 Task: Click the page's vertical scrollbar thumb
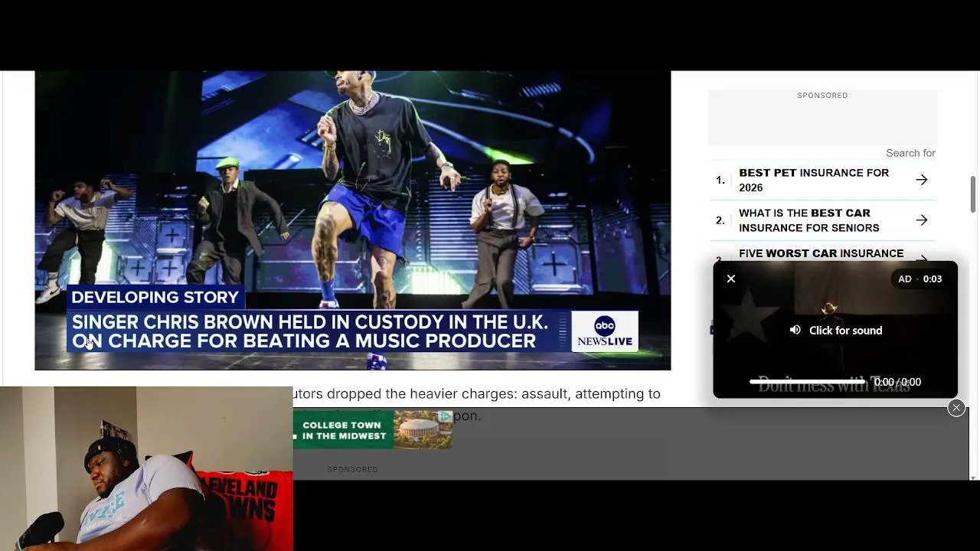tap(973, 195)
